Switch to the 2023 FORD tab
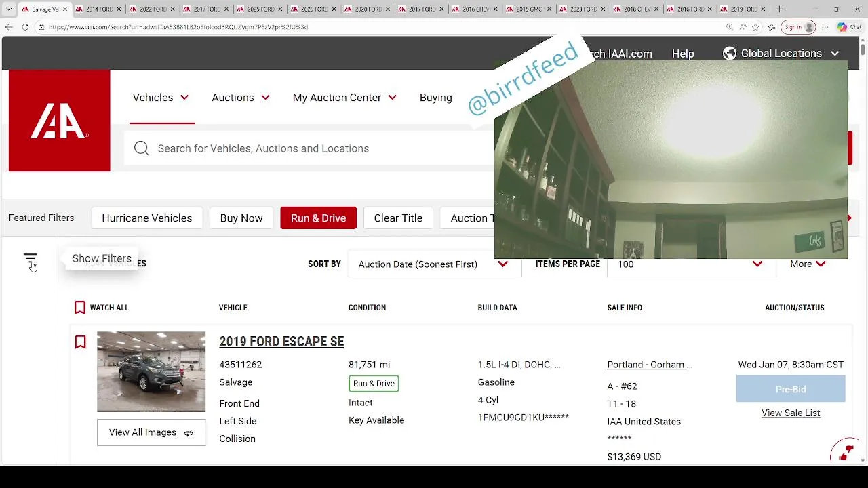The width and height of the screenshot is (868, 488). click(x=583, y=9)
